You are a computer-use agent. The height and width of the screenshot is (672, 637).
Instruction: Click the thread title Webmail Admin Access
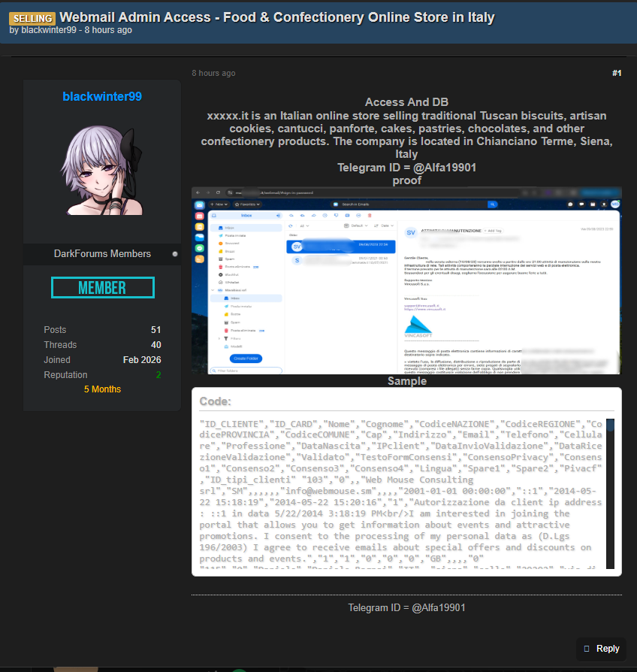(276, 17)
